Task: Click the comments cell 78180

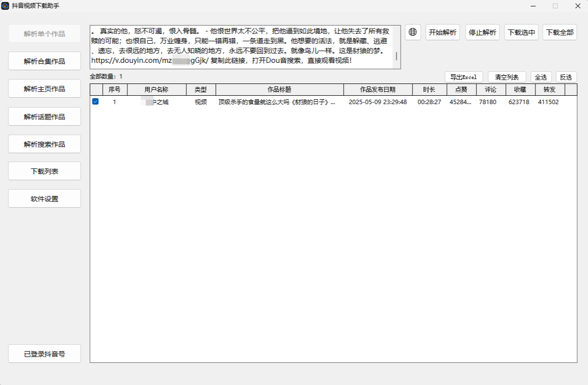Action: point(488,102)
